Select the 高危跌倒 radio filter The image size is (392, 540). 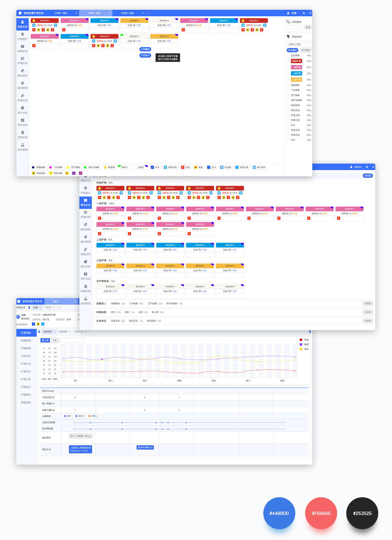coord(288,105)
